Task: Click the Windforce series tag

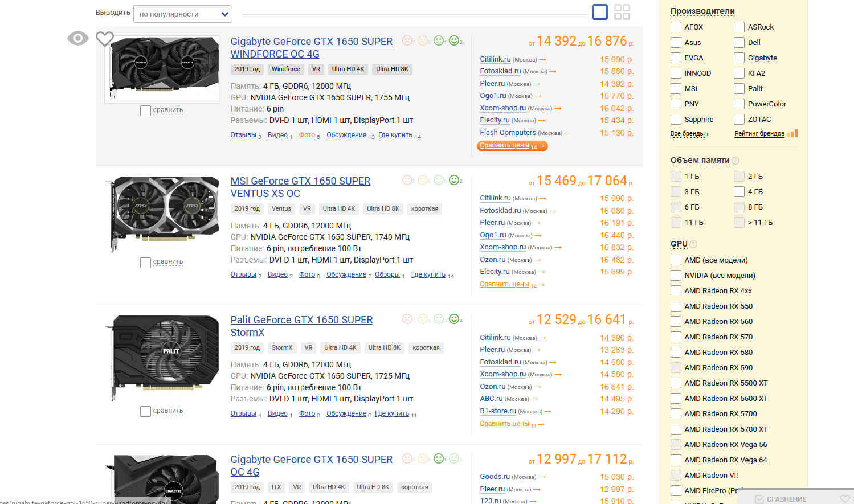Action: (x=286, y=69)
